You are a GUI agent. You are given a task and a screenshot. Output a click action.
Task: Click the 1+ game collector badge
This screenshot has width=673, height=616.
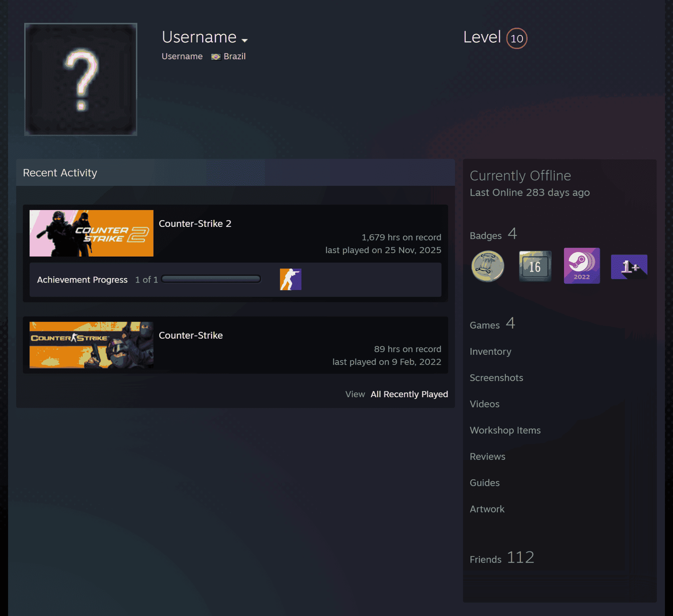point(629,267)
